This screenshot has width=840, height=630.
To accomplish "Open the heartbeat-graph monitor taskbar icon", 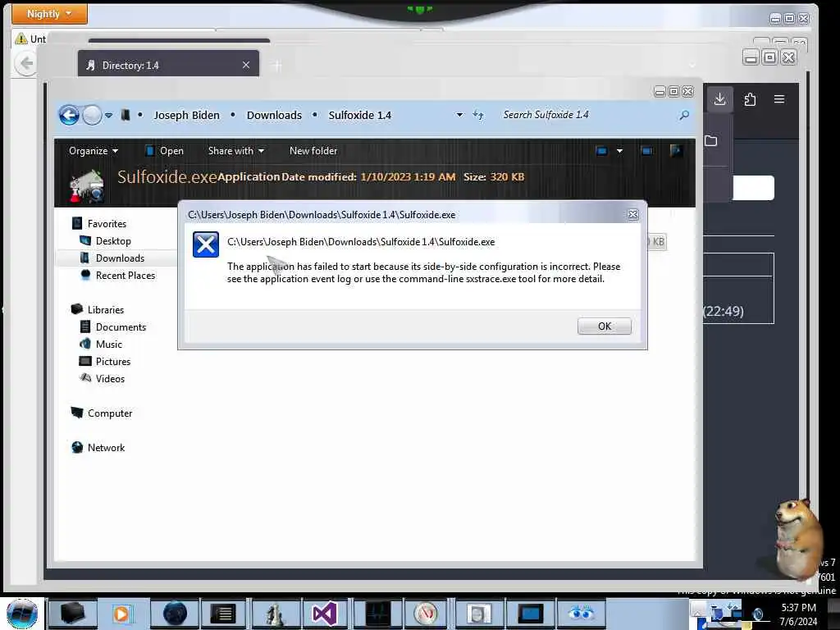I will click(378, 614).
